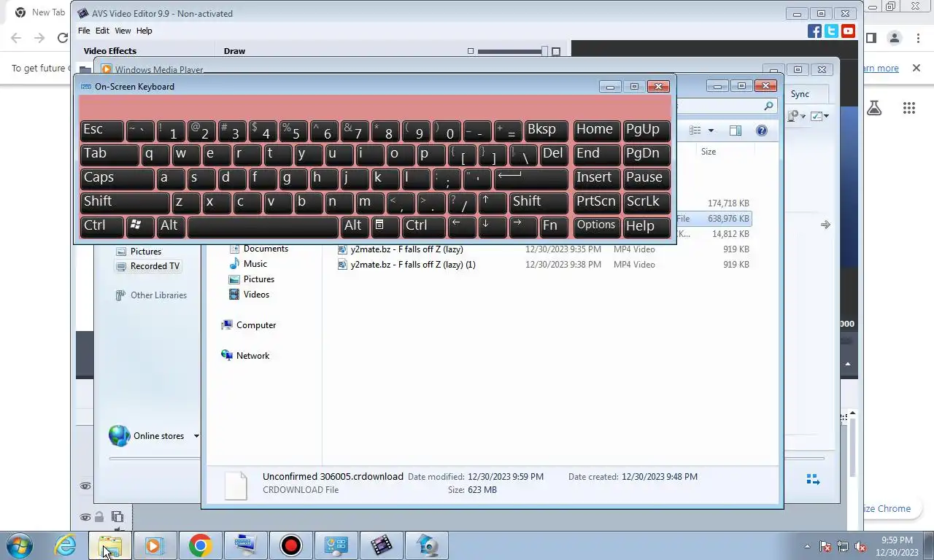This screenshot has width=934, height=560.
Task: Open Chrome three-dot menu
Action: (919, 38)
